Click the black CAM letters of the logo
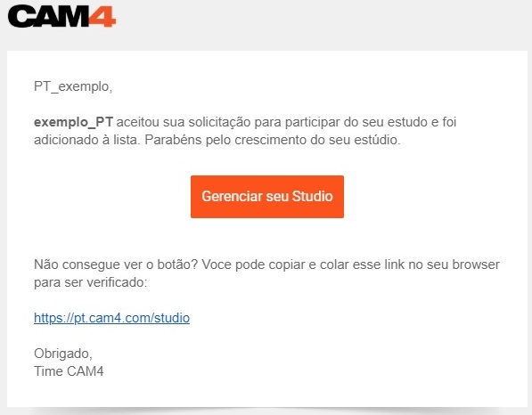The height and width of the screenshot is (415, 532). pyautogui.click(x=48, y=16)
